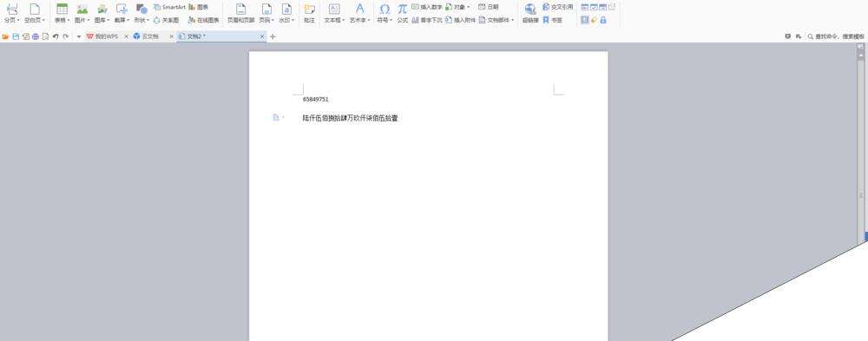Expand the 艺术字 dropdown arrow
This screenshot has width=868, height=341.
[369, 21]
